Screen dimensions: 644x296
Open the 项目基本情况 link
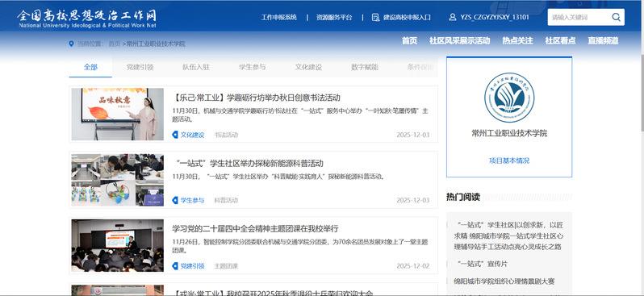click(x=509, y=161)
